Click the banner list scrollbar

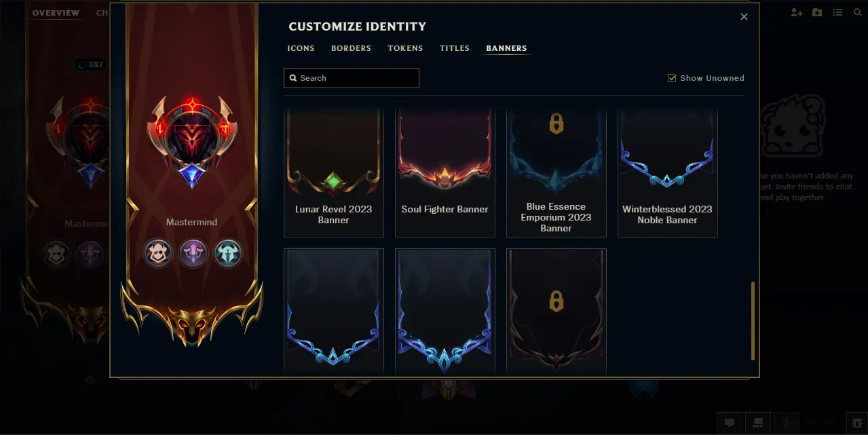click(x=753, y=320)
